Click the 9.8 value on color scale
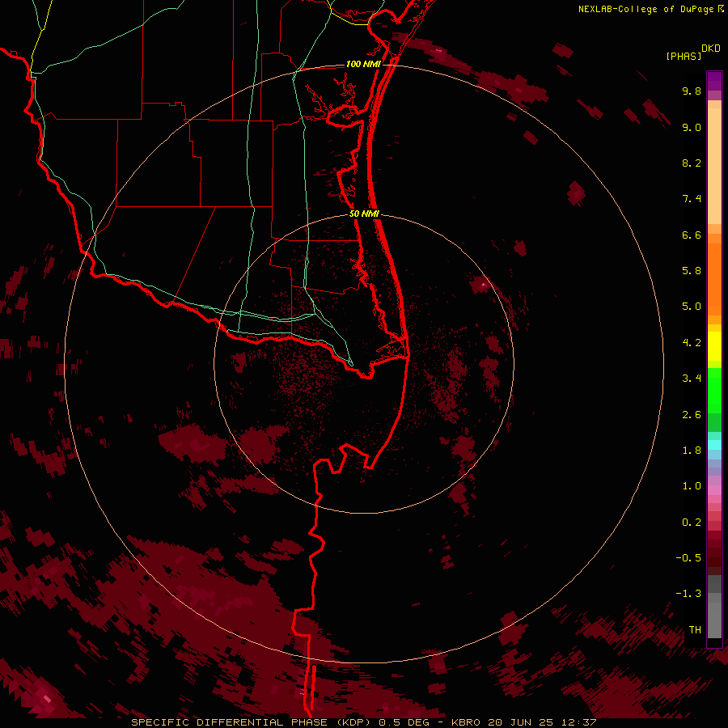Screen dimensions: 728x728 (692, 91)
